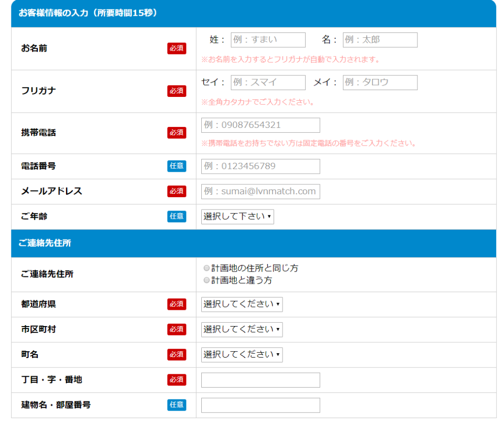Click the 丁目・字・番地 row label
The height and width of the screenshot is (422, 504).
click(51, 380)
